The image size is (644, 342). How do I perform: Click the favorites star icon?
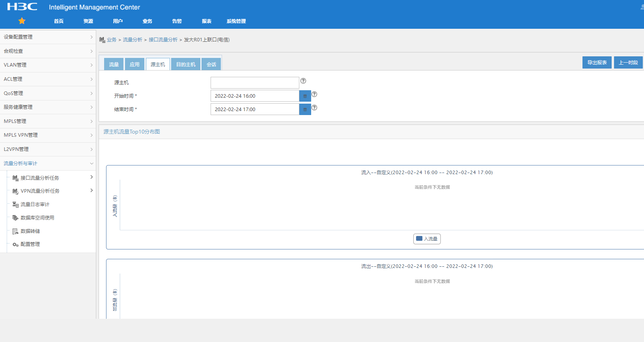tap(22, 21)
